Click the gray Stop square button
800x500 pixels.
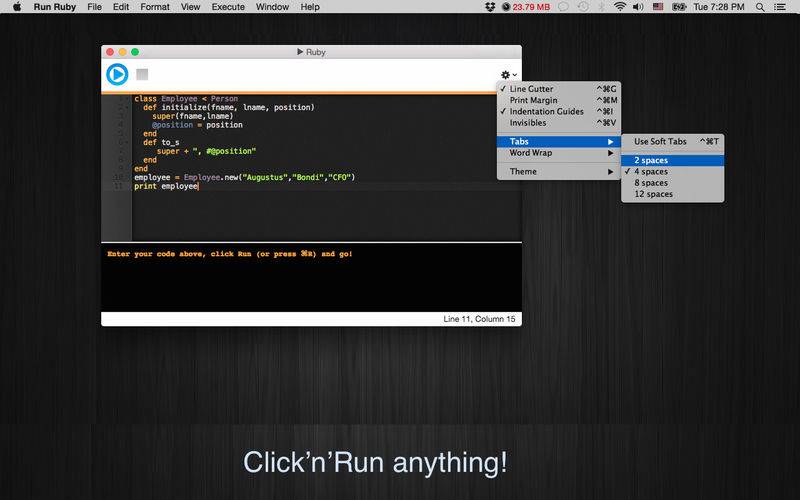pos(142,74)
